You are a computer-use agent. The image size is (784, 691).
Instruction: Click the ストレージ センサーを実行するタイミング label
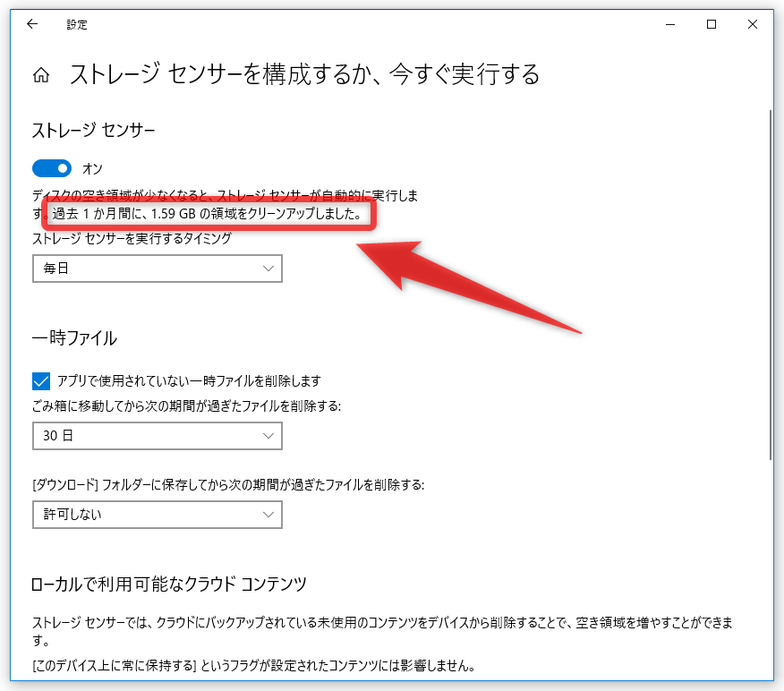point(132,238)
